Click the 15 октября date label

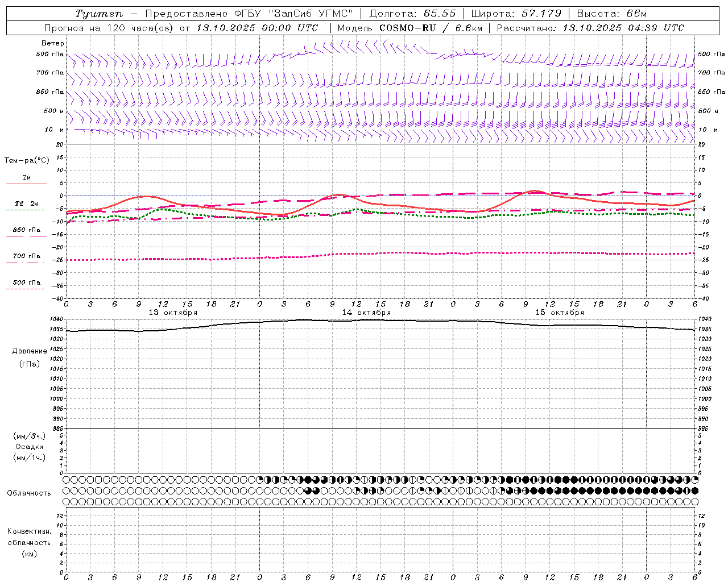(x=560, y=313)
